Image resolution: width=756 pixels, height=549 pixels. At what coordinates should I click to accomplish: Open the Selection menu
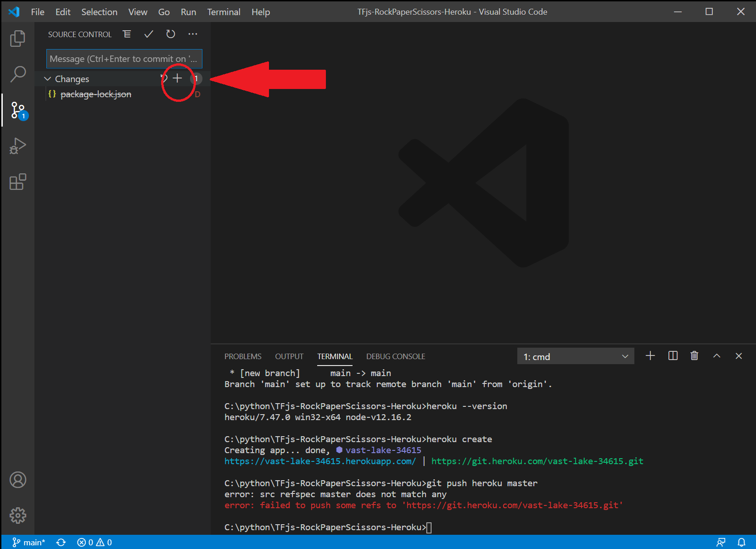99,12
